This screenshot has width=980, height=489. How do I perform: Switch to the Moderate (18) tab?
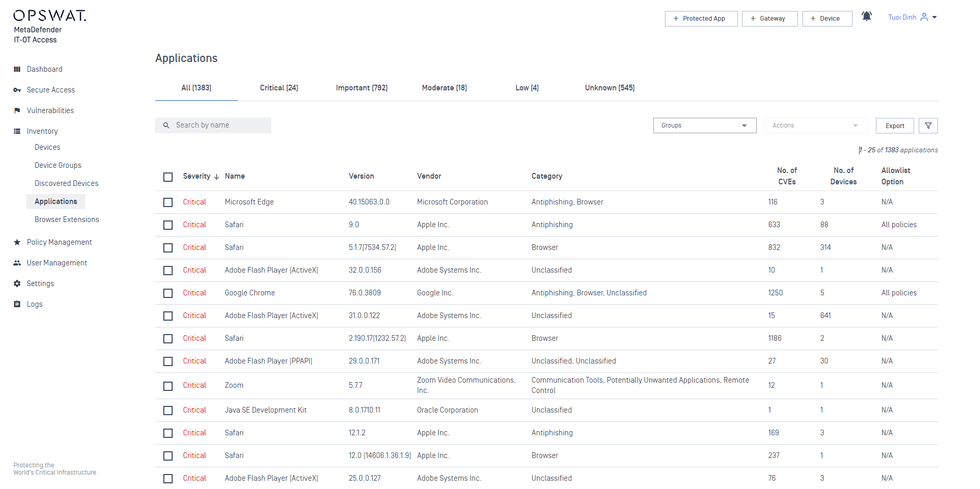445,88
